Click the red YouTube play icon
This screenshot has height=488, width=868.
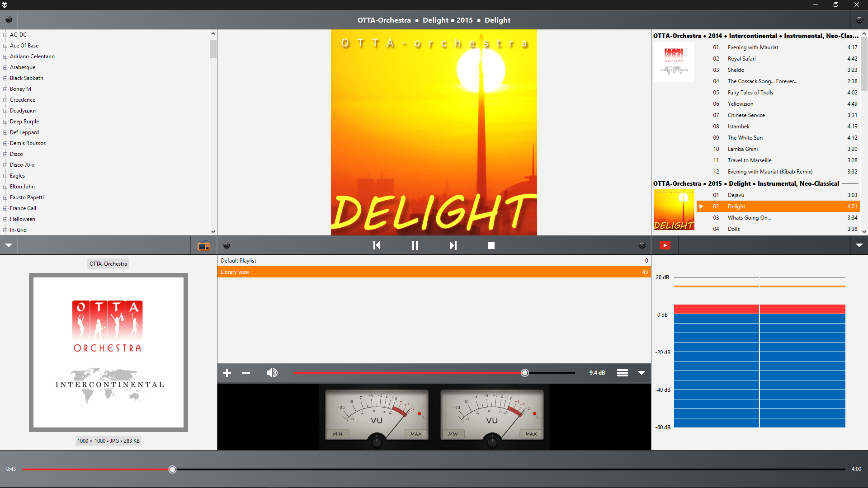pyautogui.click(x=665, y=245)
